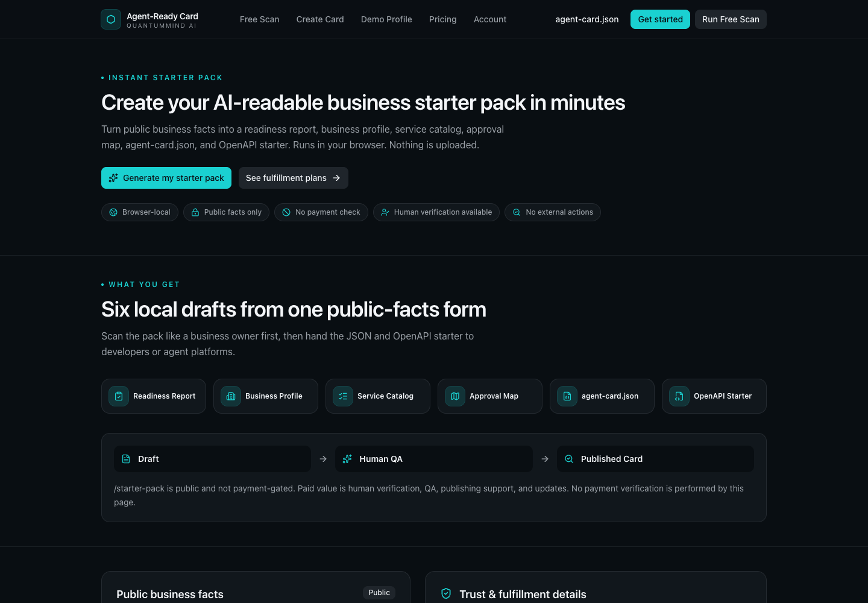Open the Free Scan nav item
The width and height of the screenshot is (868, 603).
point(260,19)
